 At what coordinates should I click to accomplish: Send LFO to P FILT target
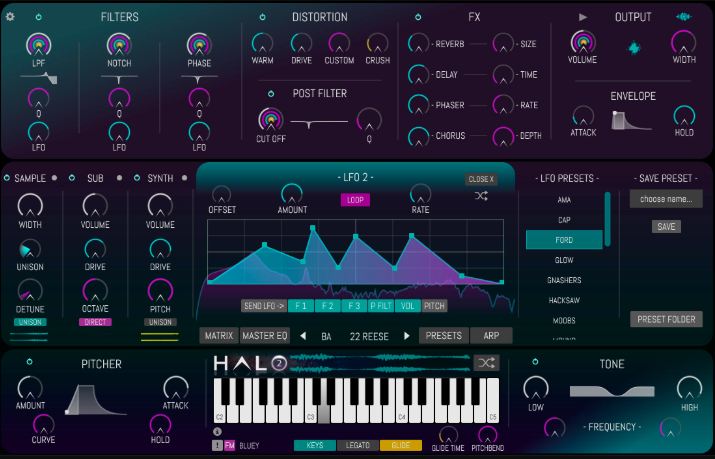point(381,306)
